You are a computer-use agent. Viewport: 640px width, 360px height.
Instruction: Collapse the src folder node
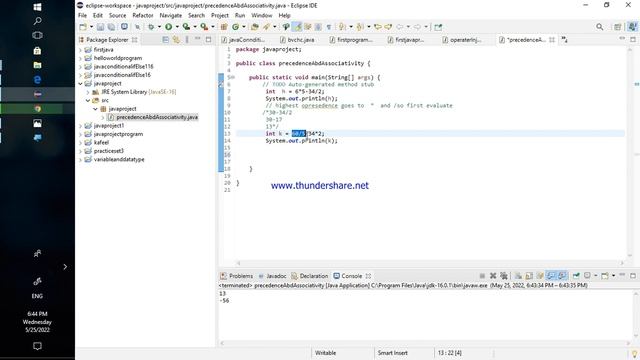pos(88,100)
